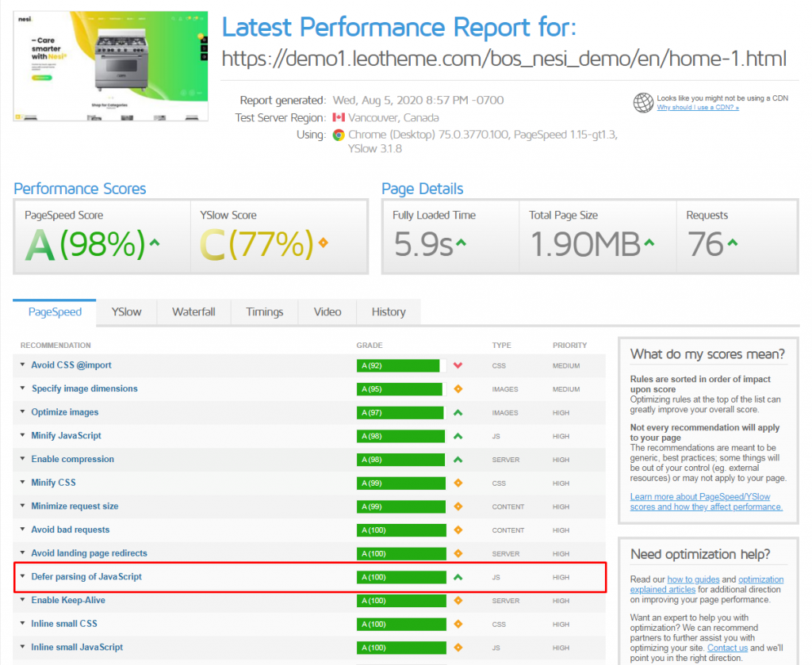The height and width of the screenshot is (665, 812).
Task: Open the Contact us link
Action: (727, 648)
